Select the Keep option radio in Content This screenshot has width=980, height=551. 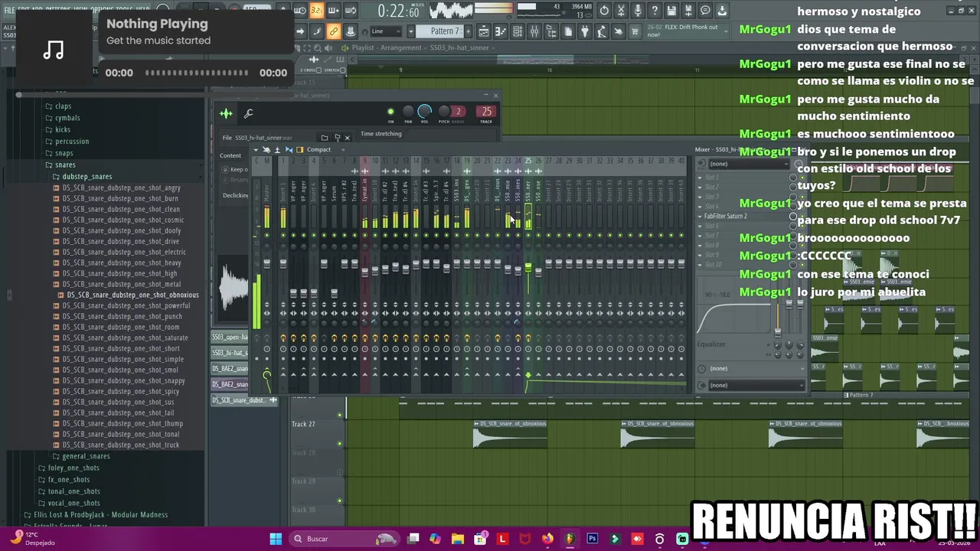point(225,170)
